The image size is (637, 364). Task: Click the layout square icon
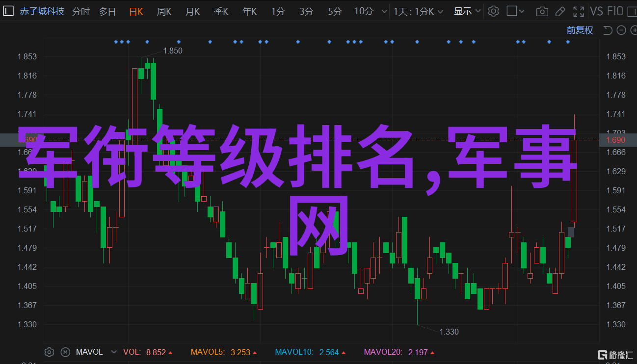[x=512, y=11]
